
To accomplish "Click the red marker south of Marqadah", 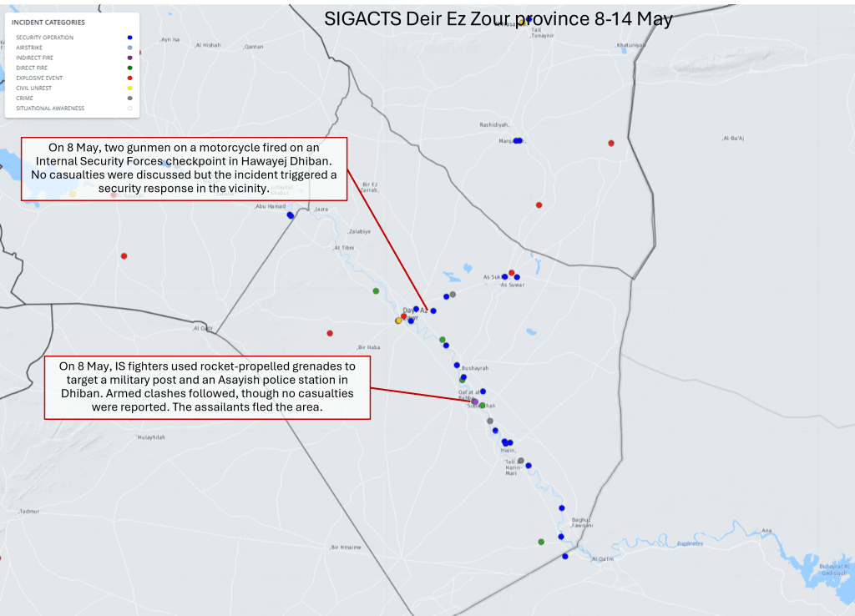I will [x=539, y=205].
